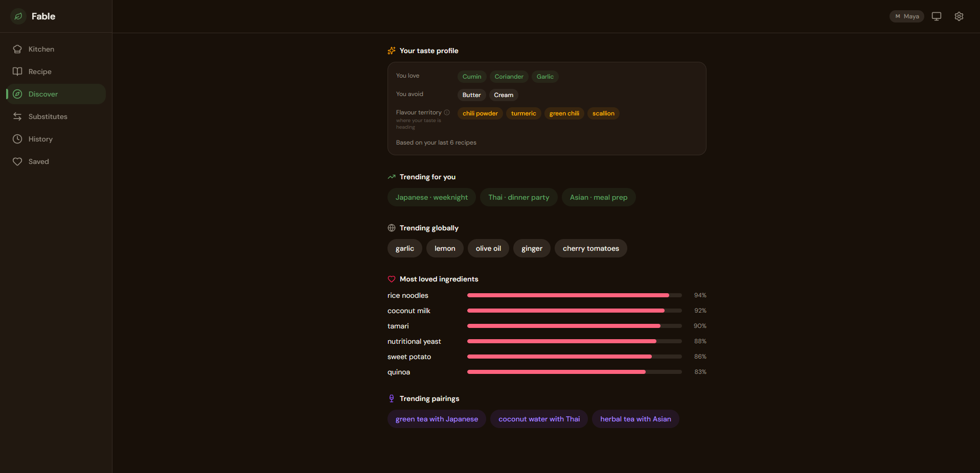The height and width of the screenshot is (473, 980).
Task: Click the History clock icon
Action: click(x=17, y=139)
